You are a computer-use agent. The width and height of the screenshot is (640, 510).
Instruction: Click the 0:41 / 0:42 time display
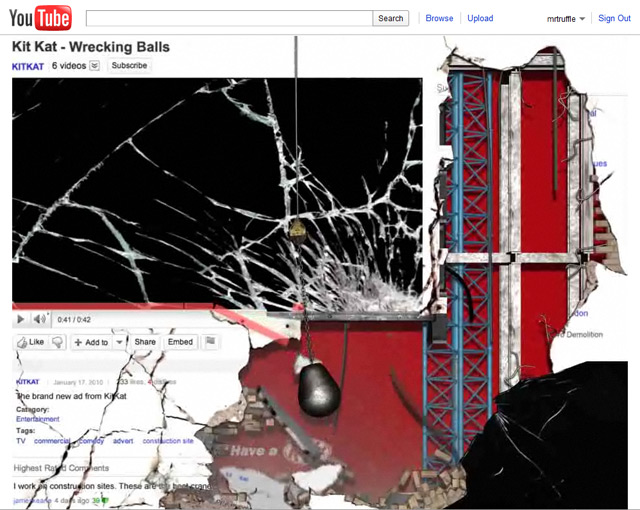(74, 319)
